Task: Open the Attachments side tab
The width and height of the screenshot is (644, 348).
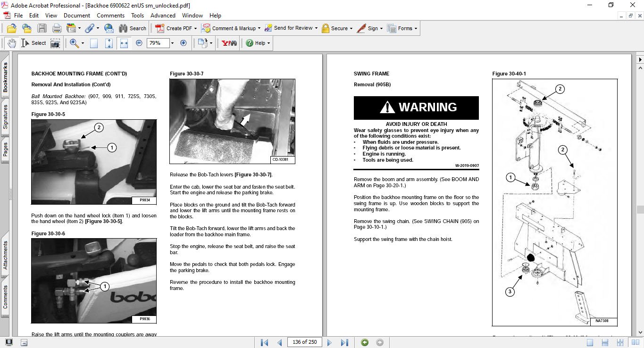Action: [5, 255]
